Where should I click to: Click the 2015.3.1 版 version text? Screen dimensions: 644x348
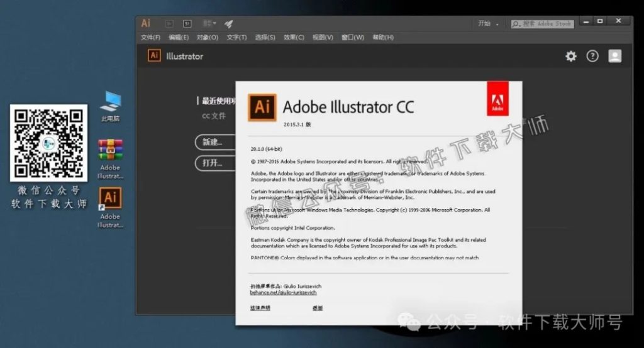297,124
